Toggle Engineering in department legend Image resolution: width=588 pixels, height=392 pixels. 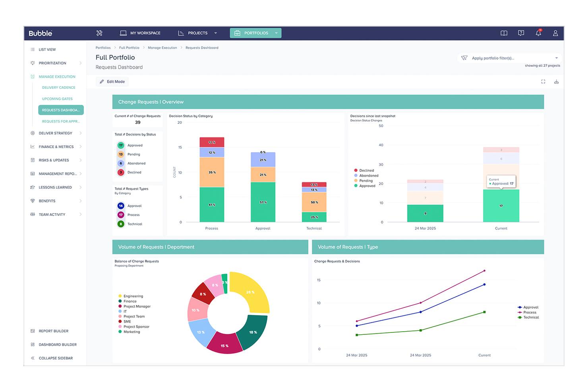131,296
